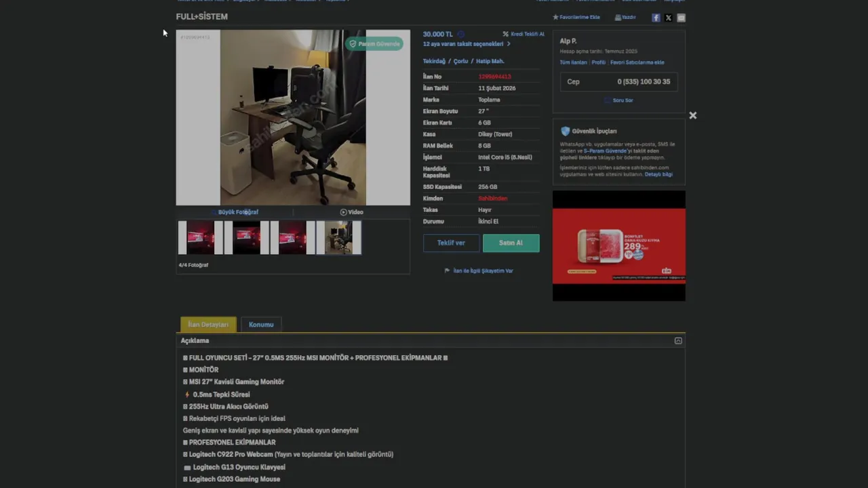Select the third photo thumbnail
This screenshot has height=488, width=868.
[x=293, y=238]
